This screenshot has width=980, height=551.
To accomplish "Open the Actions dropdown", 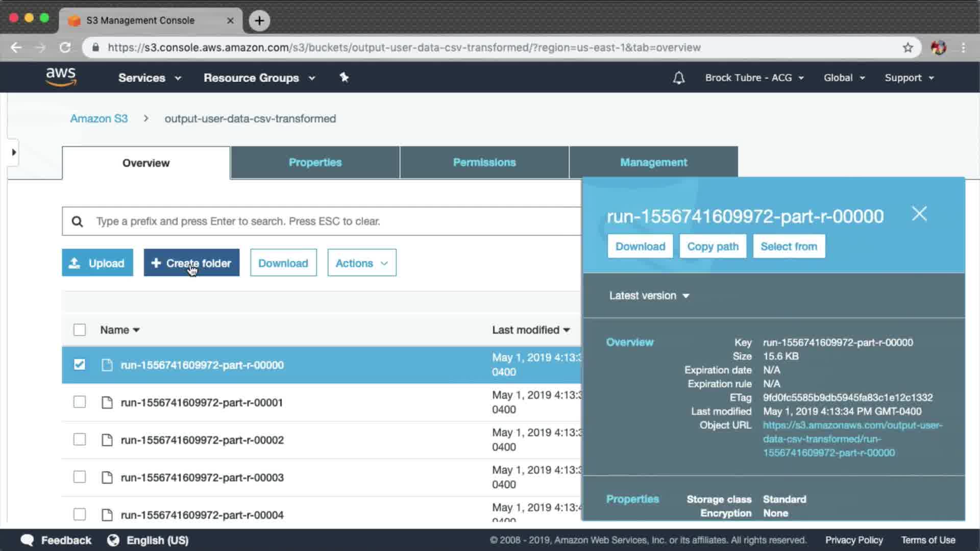I will [x=361, y=263].
